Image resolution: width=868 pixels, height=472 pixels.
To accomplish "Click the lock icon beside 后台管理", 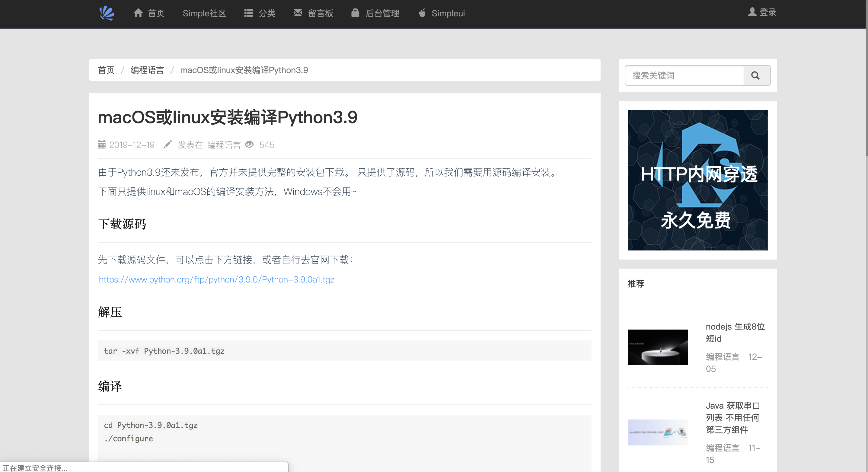I will pyautogui.click(x=355, y=13).
